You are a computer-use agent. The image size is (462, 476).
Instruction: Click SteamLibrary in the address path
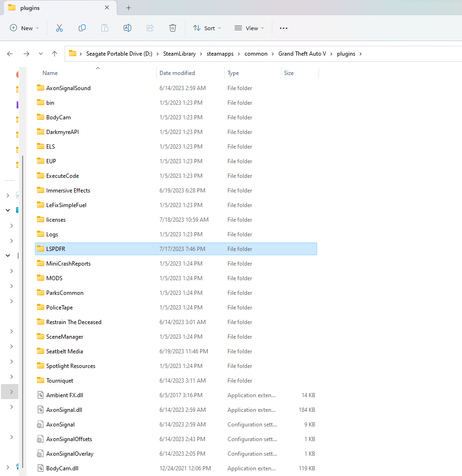pos(179,54)
